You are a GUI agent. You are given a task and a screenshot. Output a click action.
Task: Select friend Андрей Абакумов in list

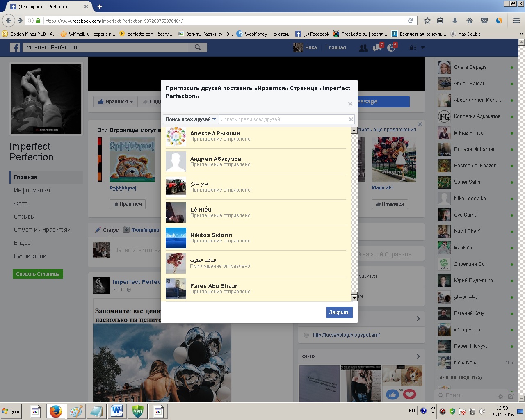click(x=256, y=162)
